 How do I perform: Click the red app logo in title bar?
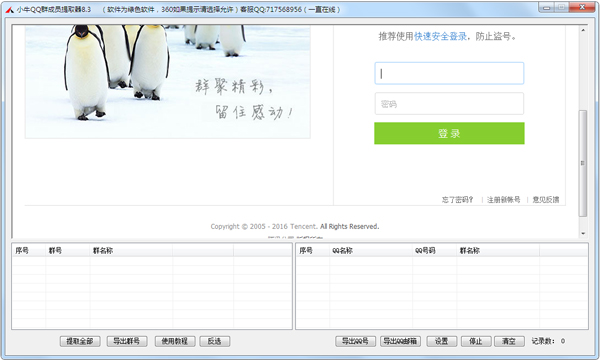[10, 10]
